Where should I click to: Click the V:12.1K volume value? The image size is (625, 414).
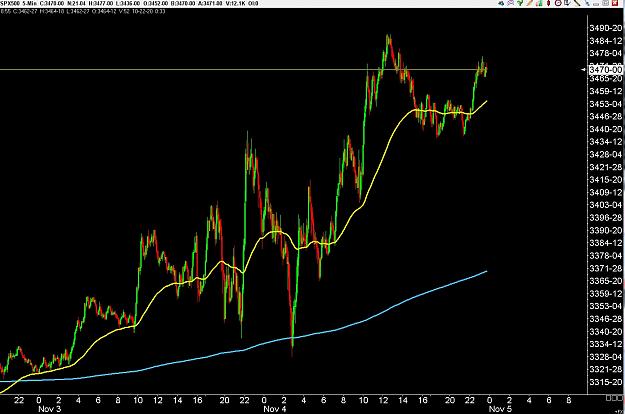click(236, 3)
